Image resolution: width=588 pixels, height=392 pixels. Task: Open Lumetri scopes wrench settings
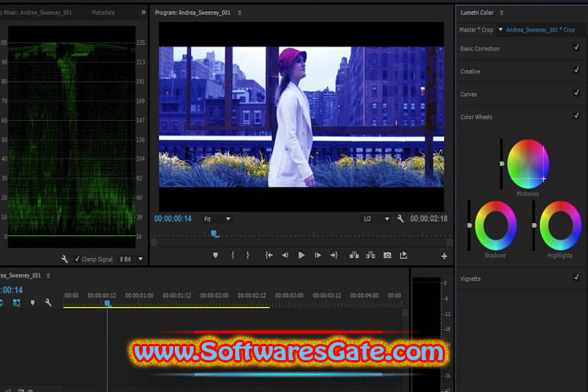coord(65,259)
